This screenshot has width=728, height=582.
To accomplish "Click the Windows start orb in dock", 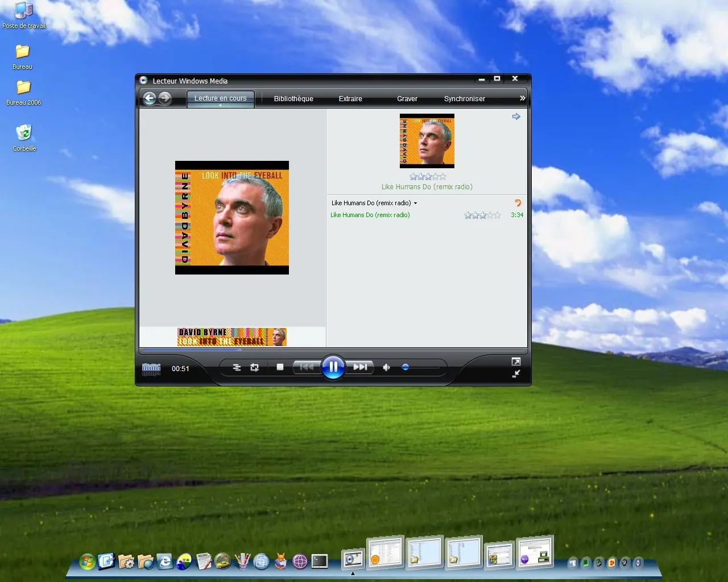I will (x=87, y=562).
